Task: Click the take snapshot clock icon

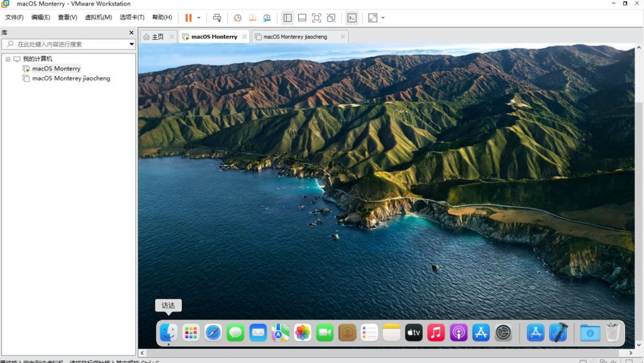Action: click(x=238, y=18)
